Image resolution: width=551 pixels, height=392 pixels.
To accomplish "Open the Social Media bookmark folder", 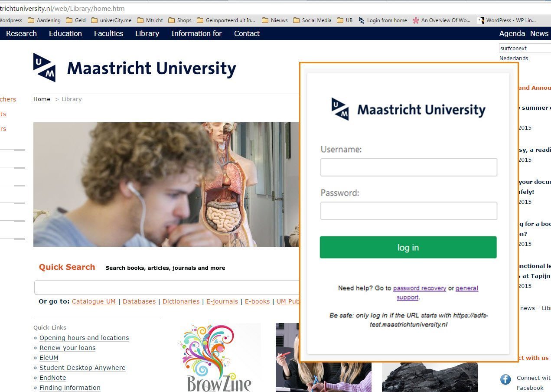I will tap(312, 20).
